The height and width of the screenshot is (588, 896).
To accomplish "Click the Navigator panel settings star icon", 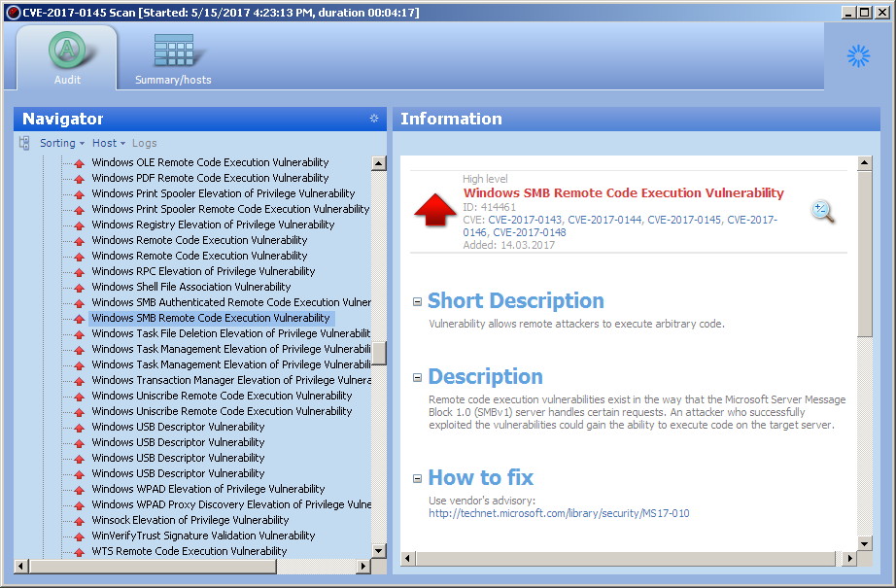I will click(x=374, y=119).
